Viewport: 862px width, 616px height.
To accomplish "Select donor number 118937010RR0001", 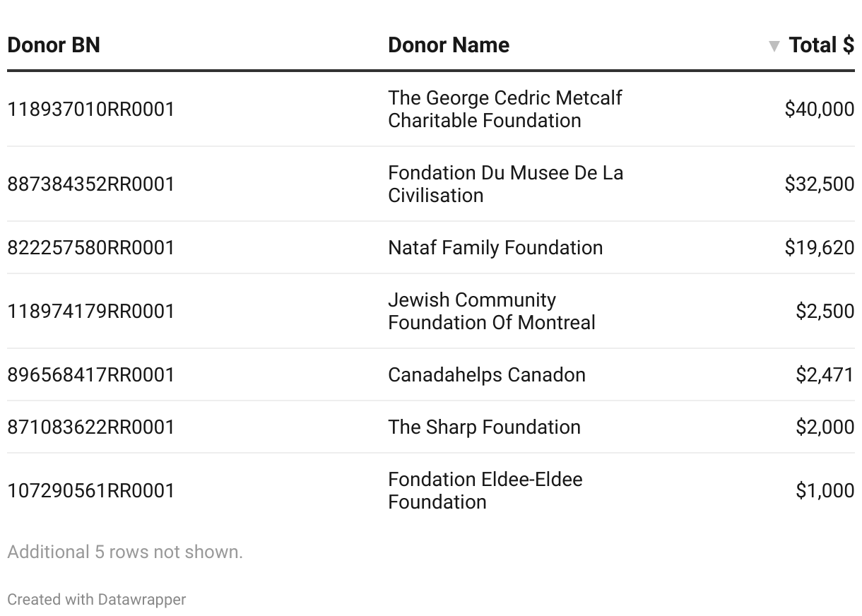I will point(91,109).
